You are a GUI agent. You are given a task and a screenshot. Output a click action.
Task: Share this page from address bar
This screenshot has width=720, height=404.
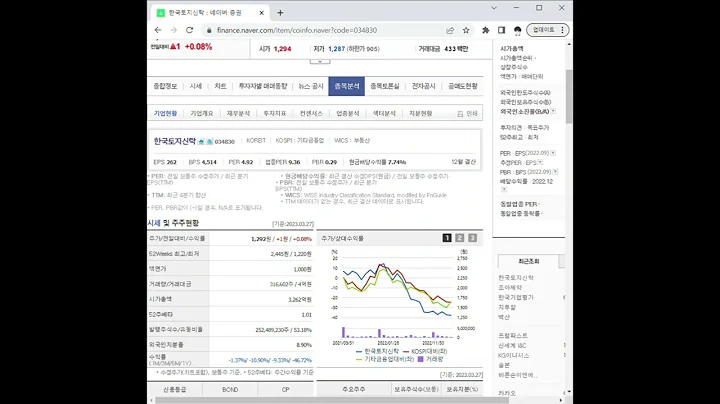[450, 30]
